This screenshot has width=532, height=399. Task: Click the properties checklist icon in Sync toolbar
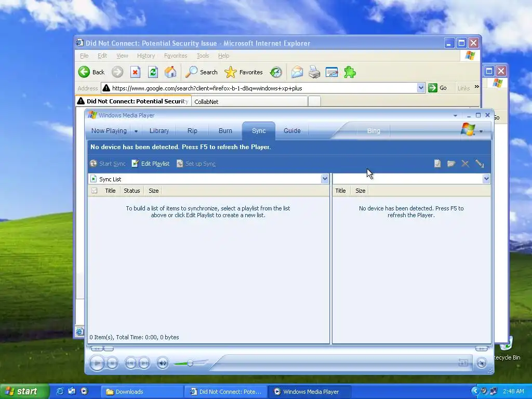[x=437, y=164]
